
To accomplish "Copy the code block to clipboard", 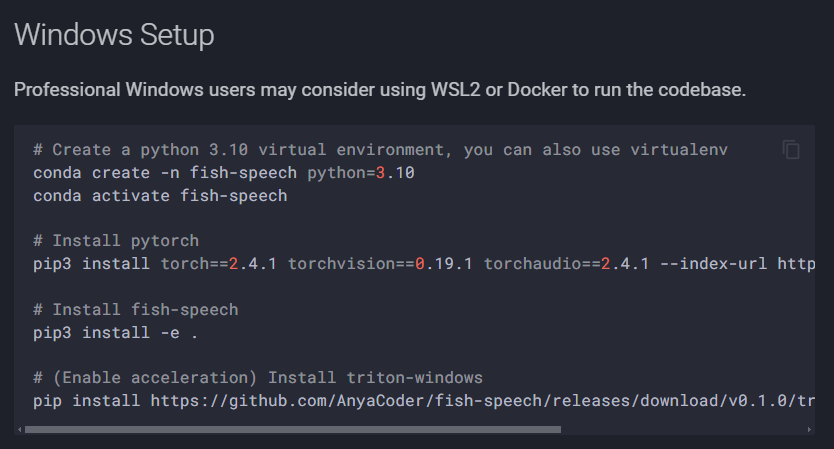I will coord(791,150).
